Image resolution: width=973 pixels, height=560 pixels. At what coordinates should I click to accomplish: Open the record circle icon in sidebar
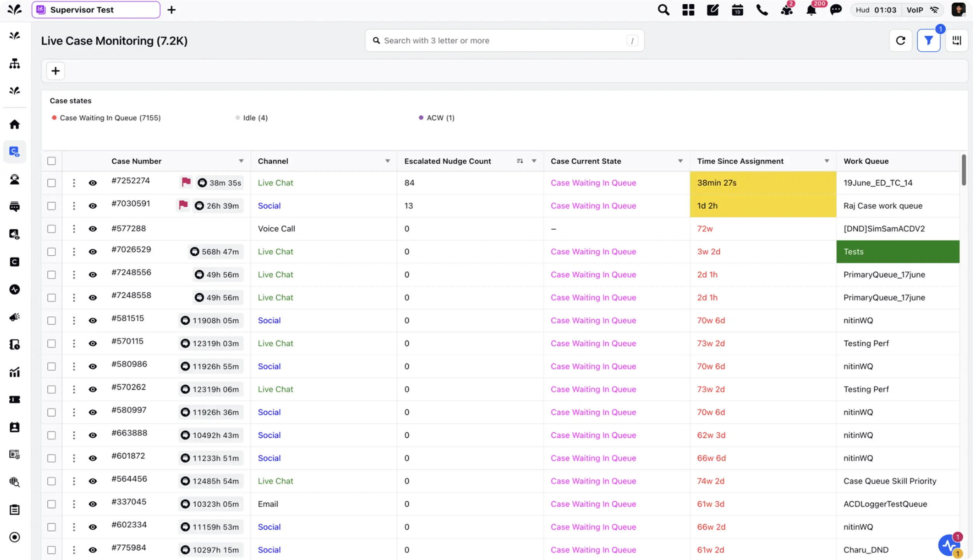click(x=15, y=537)
